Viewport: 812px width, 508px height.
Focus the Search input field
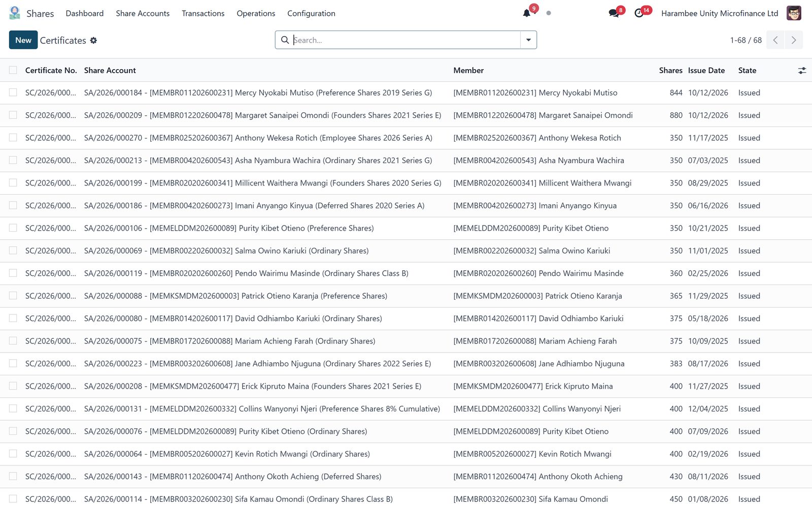tap(406, 40)
